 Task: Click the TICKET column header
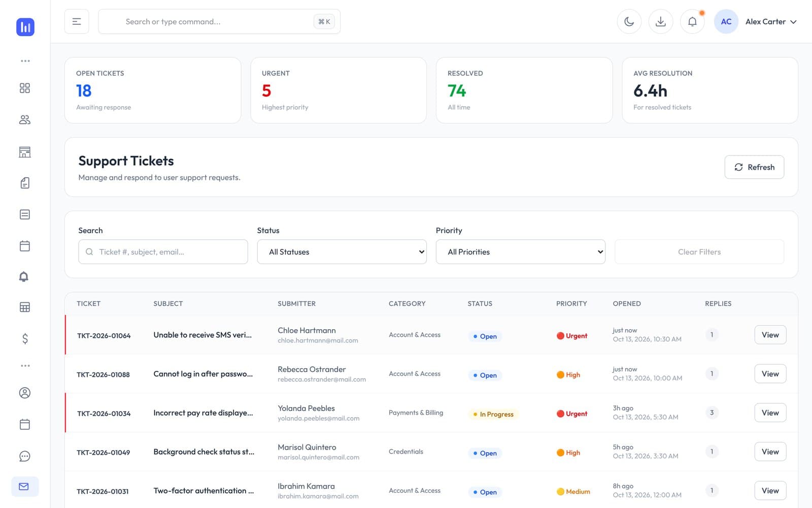coord(89,304)
